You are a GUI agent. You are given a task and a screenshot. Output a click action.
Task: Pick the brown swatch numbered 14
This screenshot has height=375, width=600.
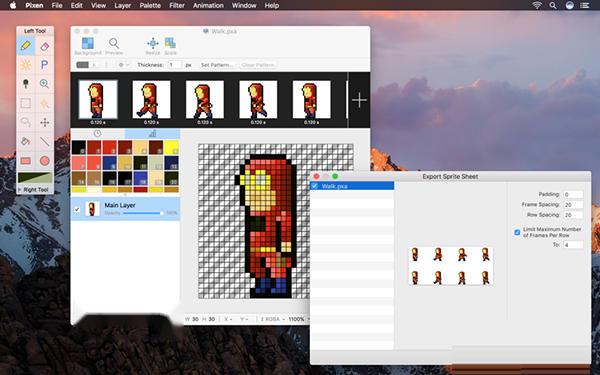[78, 178]
